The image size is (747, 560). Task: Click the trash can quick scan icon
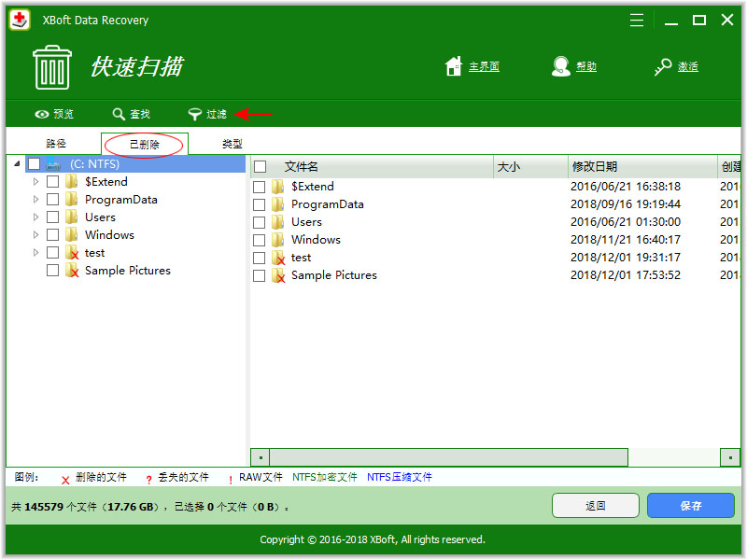[x=52, y=67]
